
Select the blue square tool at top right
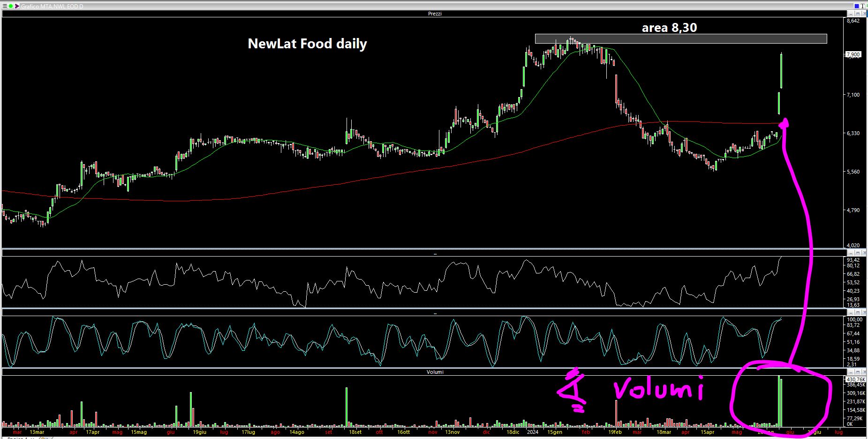[x=857, y=6]
